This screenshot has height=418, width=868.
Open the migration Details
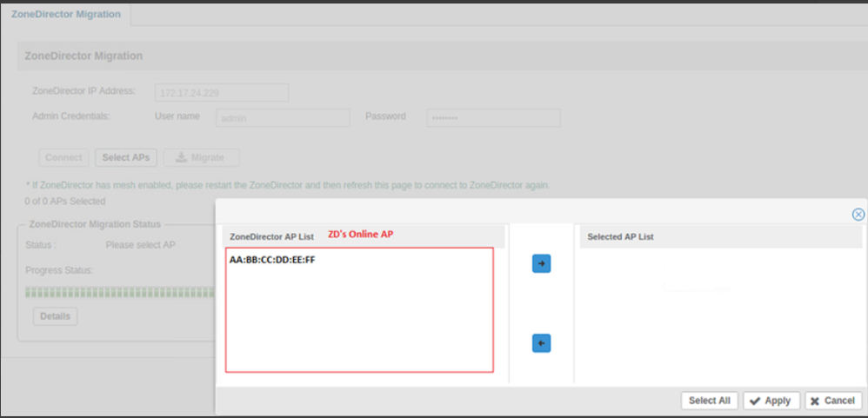point(55,316)
